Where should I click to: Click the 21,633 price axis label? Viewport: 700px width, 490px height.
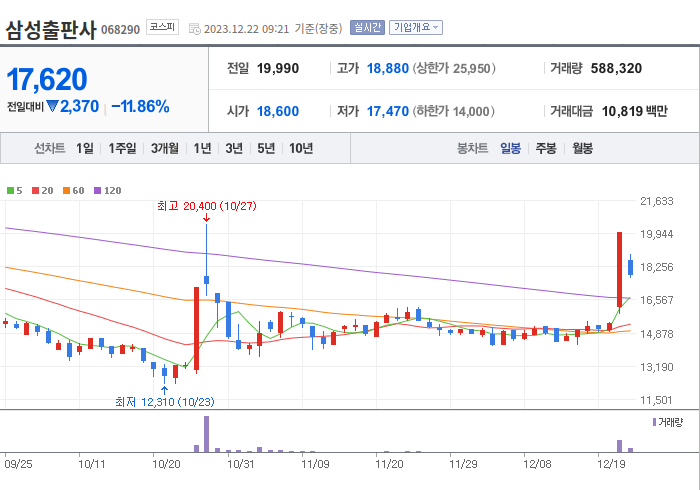(x=657, y=201)
